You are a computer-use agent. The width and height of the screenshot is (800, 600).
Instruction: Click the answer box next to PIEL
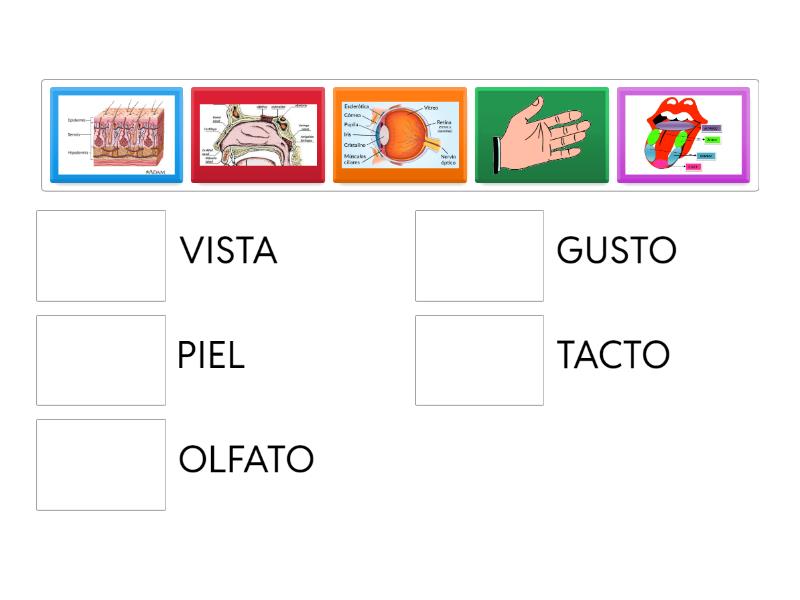coord(100,359)
